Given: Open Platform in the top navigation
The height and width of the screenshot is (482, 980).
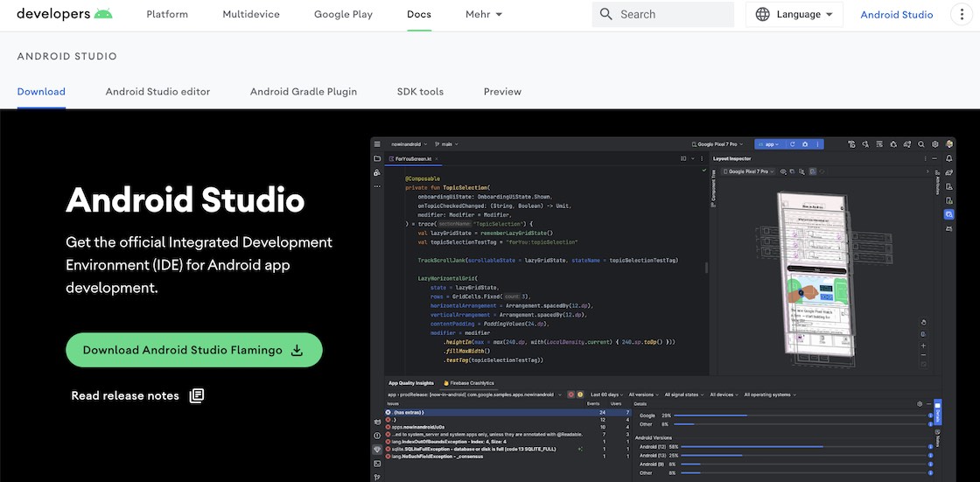Looking at the screenshot, I should pyautogui.click(x=167, y=14).
